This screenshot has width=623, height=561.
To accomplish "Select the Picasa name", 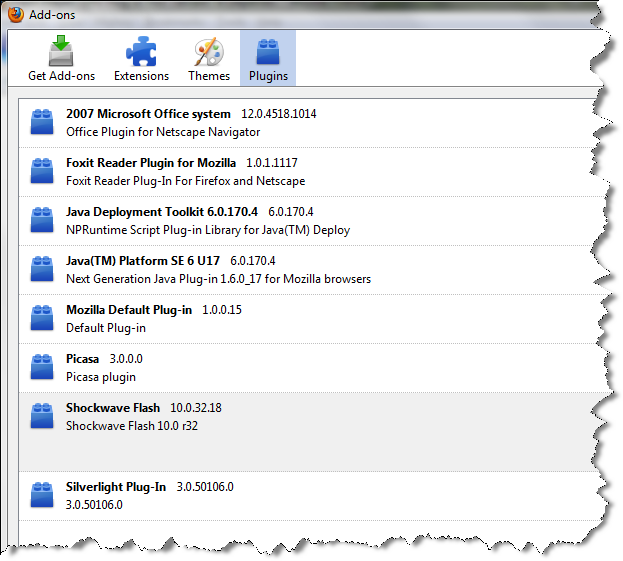I will point(82,359).
